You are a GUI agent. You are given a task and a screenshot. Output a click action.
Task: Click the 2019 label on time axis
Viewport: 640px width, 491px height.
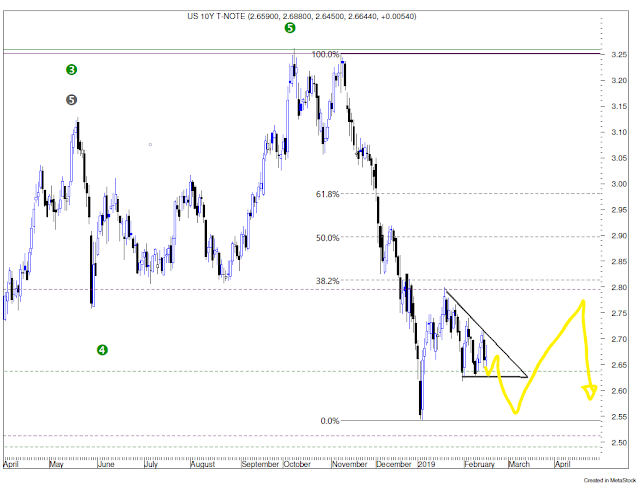coord(427,464)
